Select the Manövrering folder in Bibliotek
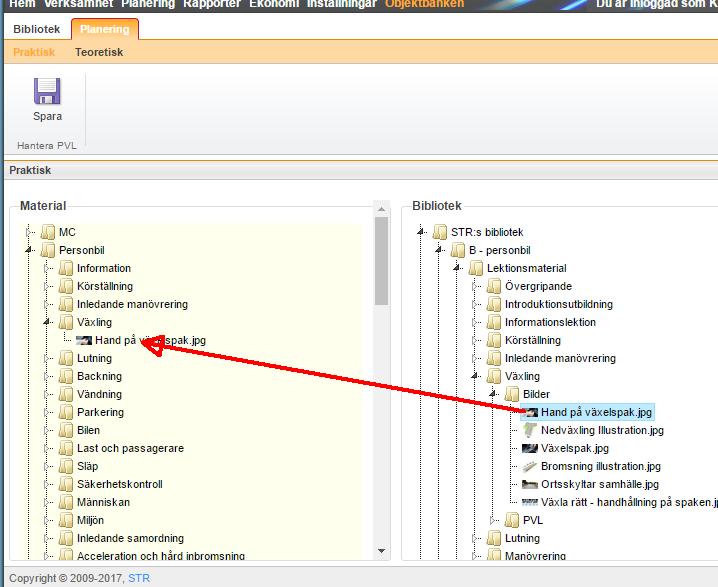The width and height of the screenshot is (718, 587). click(535, 556)
